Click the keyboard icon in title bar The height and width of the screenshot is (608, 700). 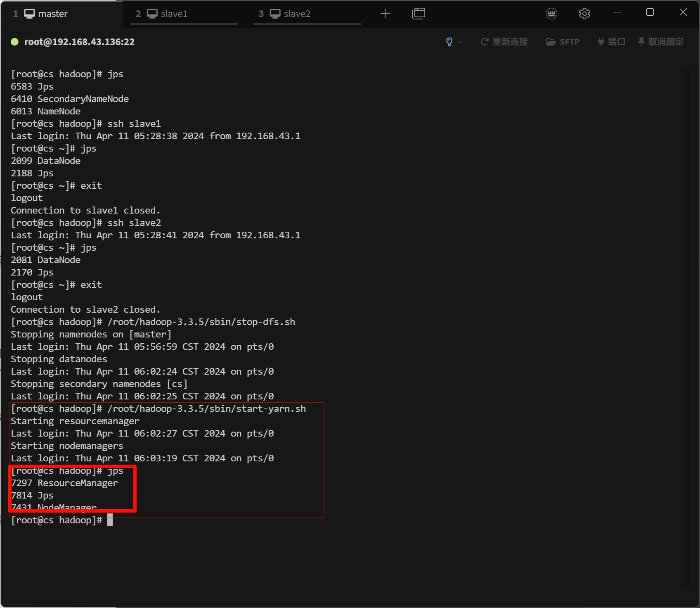[x=551, y=14]
